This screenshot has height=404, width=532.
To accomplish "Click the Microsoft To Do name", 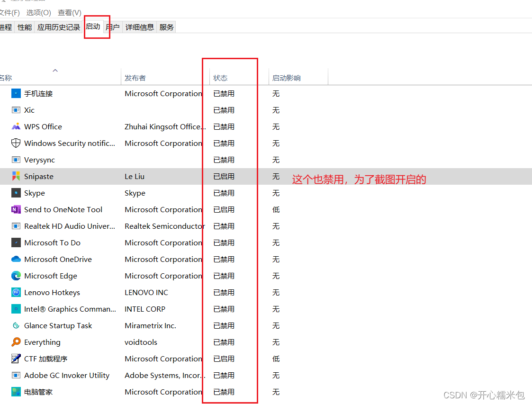I will coord(52,242).
